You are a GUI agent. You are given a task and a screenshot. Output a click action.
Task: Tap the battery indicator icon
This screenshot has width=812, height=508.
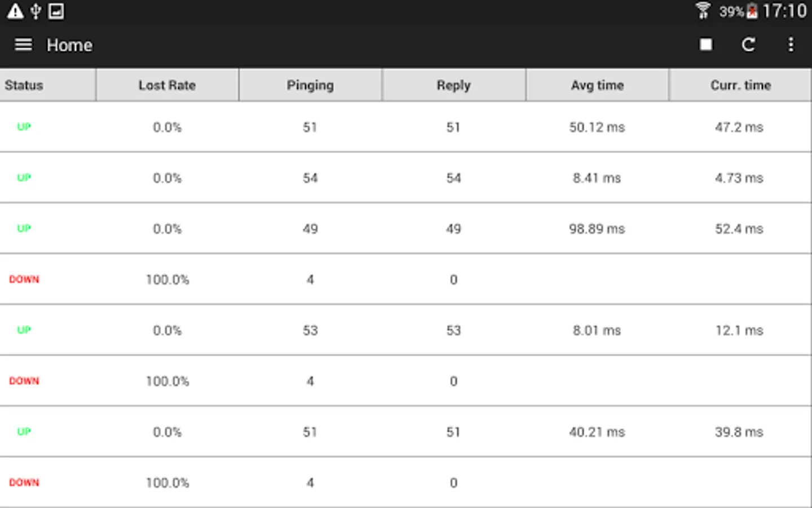click(752, 11)
